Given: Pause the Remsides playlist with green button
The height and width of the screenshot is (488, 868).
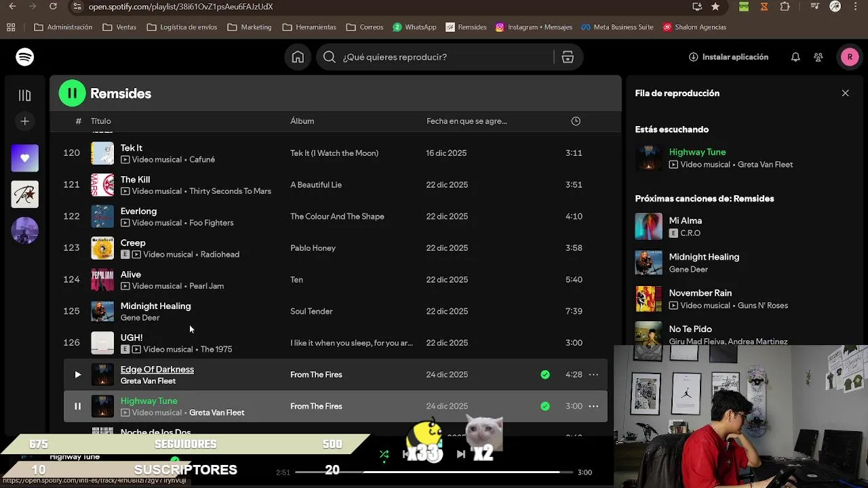Looking at the screenshot, I should 72,94.
